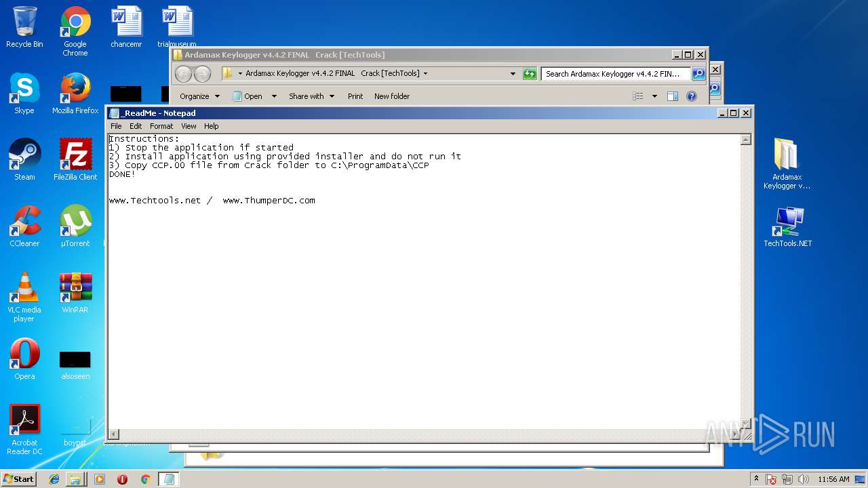The image size is (868, 488).
Task: Click the volume speaker tray icon
Action: pyautogui.click(x=804, y=479)
